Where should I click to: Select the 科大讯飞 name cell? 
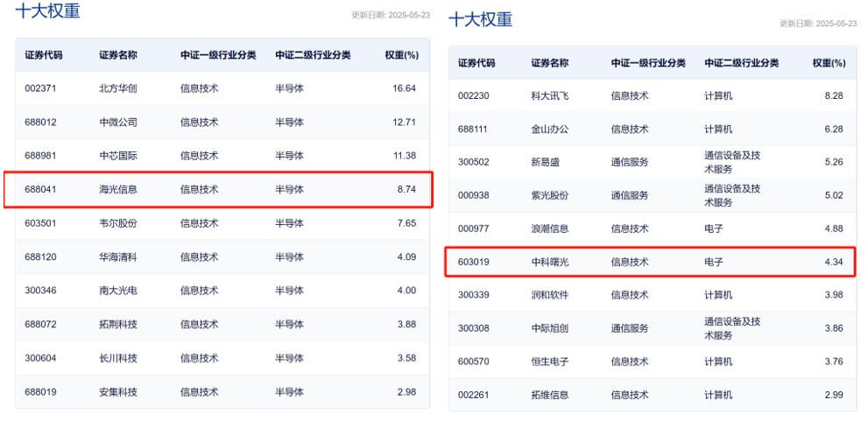(550, 95)
